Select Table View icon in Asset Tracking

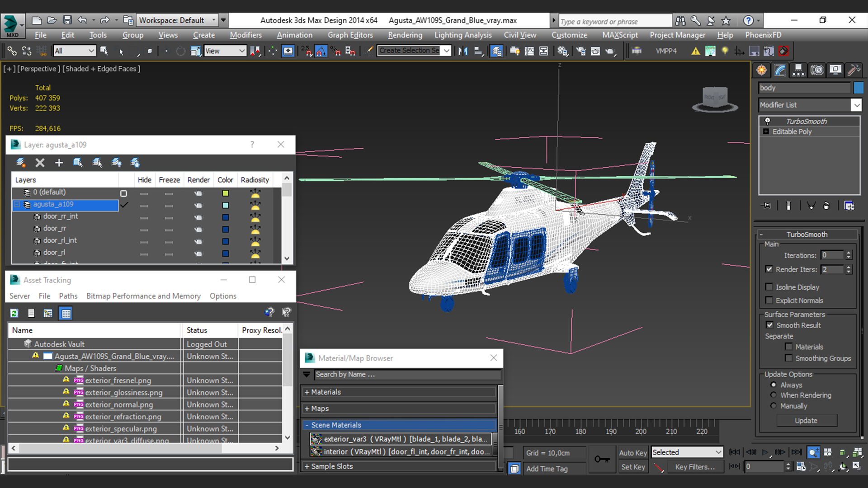(66, 313)
